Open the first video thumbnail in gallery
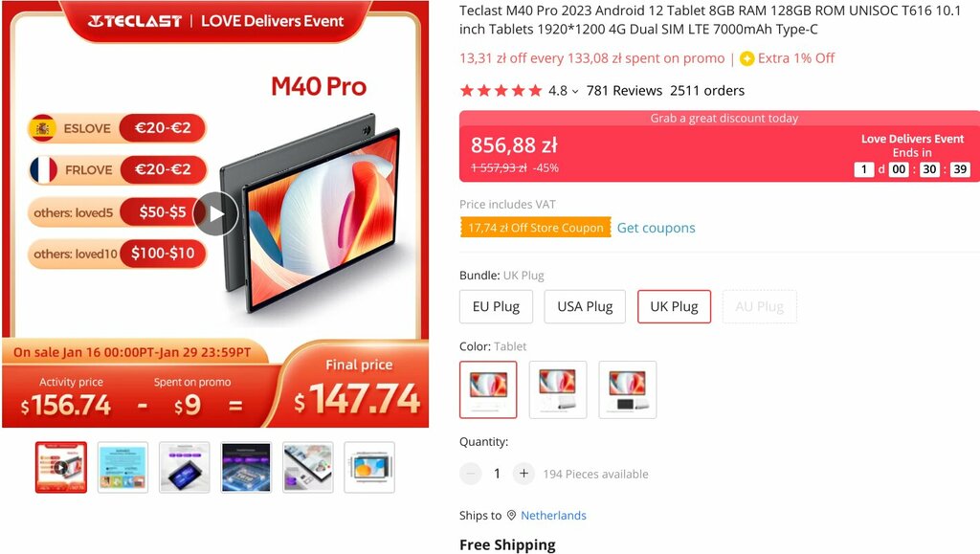980x554 pixels. (60, 467)
